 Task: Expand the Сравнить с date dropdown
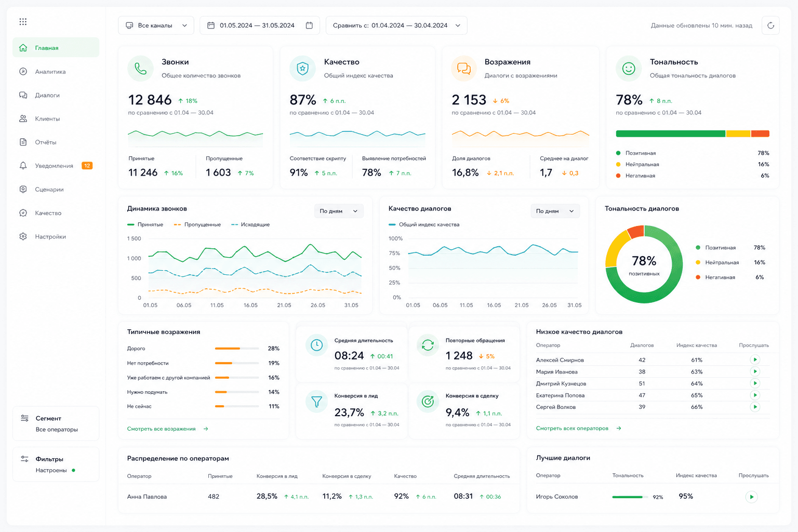click(396, 25)
